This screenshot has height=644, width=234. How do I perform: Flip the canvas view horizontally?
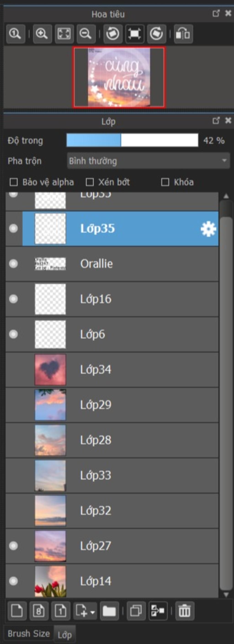[x=183, y=34]
